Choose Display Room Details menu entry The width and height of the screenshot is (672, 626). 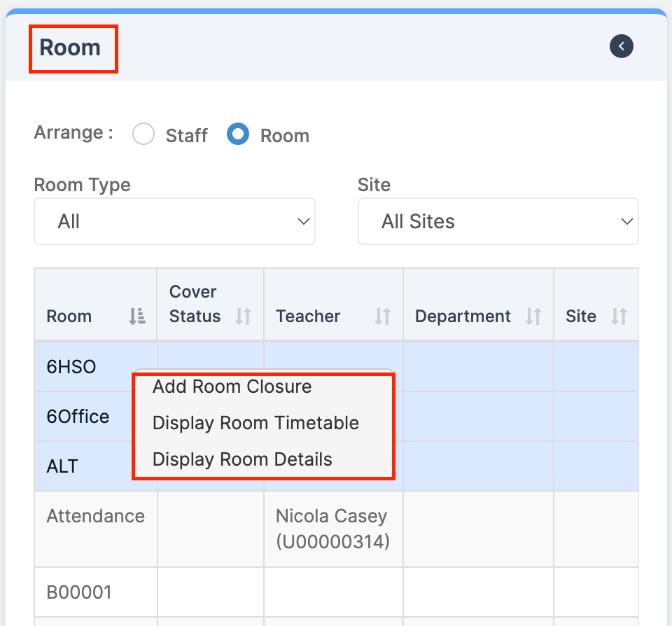[243, 459]
